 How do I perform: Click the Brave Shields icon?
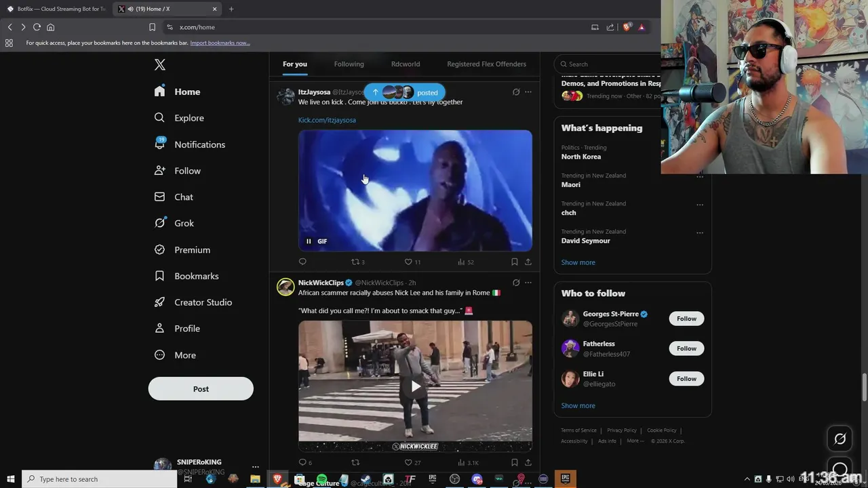(627, 27)
